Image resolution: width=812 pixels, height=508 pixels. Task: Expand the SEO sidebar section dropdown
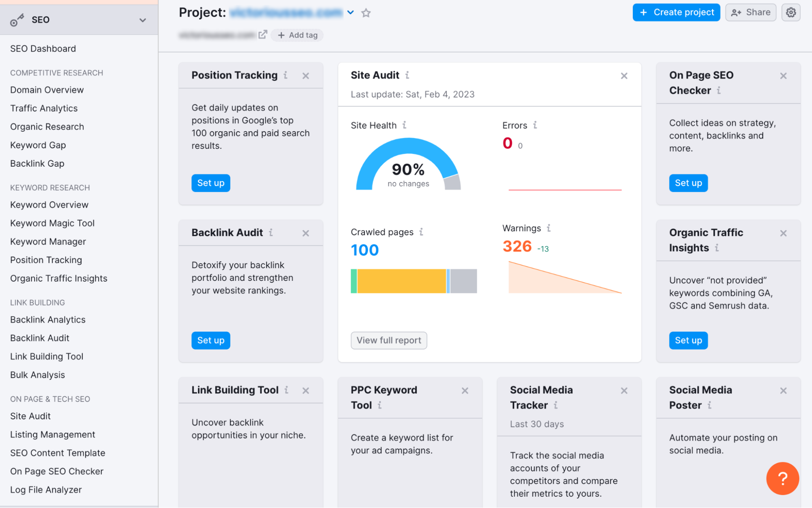(x=143, y=20)
